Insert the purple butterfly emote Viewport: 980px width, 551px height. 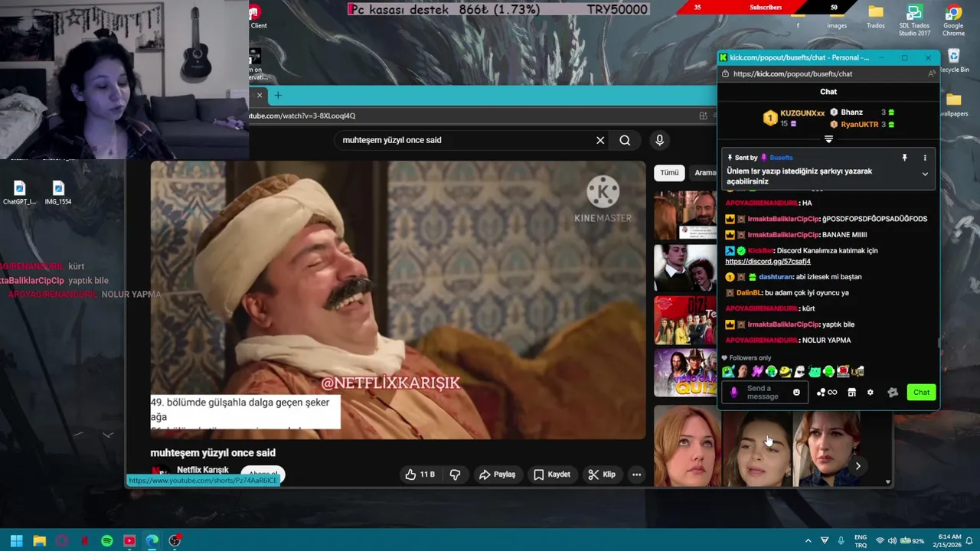point(757,372)
